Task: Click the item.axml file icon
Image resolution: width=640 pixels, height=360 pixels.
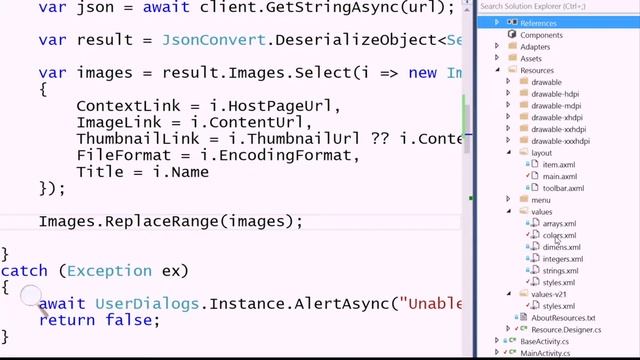Action: (534, 164)
